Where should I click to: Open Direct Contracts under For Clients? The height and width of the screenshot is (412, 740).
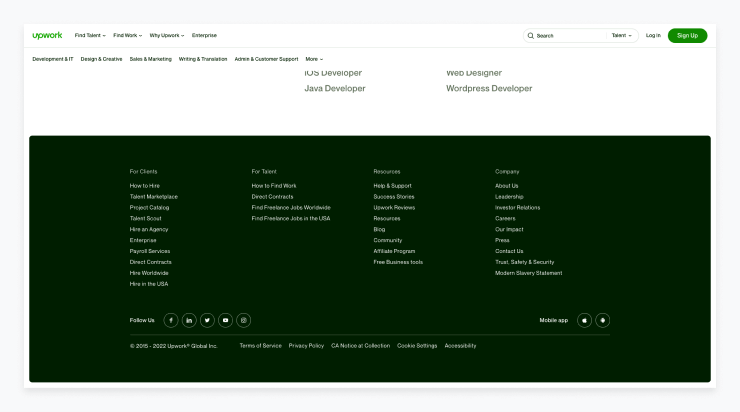[x=151, y=262]
